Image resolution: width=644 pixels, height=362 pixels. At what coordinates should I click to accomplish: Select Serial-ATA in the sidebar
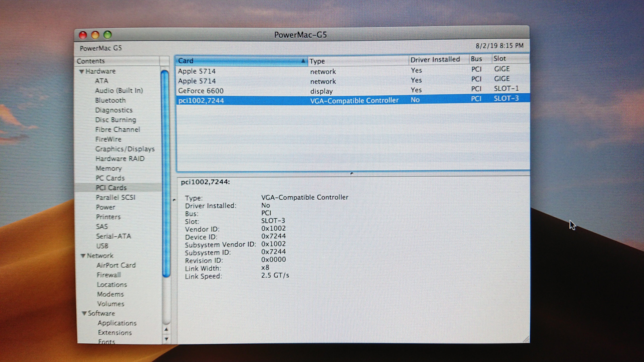114,236
